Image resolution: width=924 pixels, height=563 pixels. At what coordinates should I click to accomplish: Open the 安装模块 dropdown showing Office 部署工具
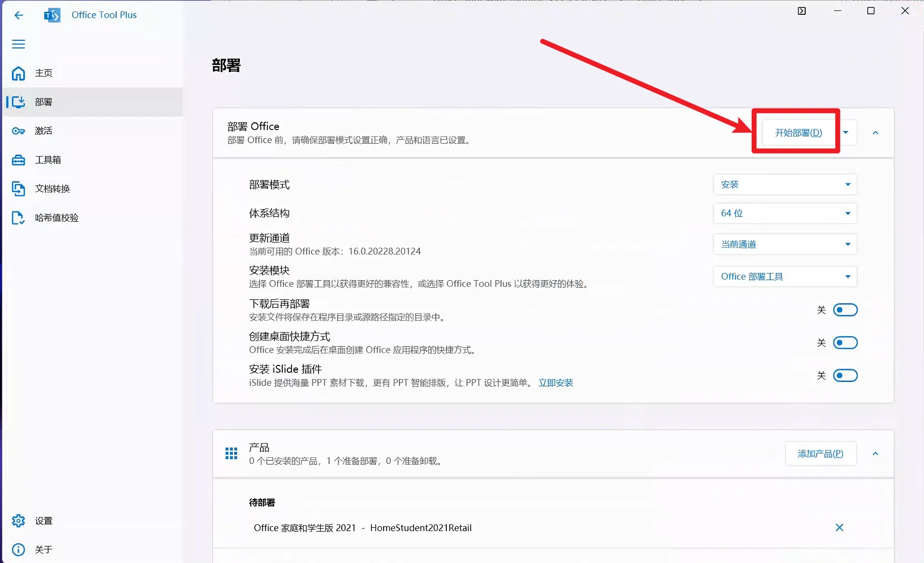coord(785,276)
